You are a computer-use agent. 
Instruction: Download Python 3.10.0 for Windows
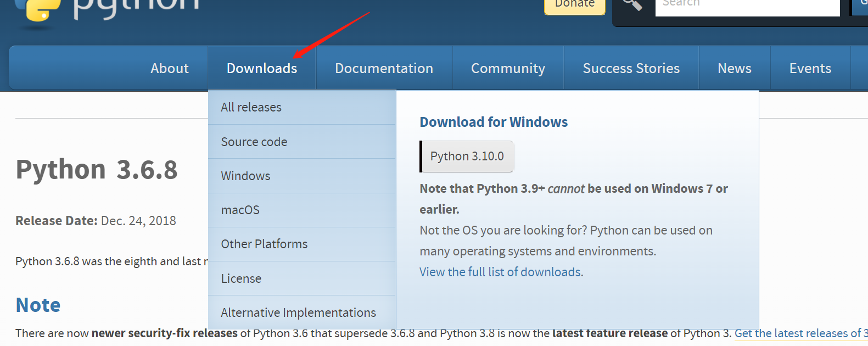pyautogui.click(x=467, y=157)
